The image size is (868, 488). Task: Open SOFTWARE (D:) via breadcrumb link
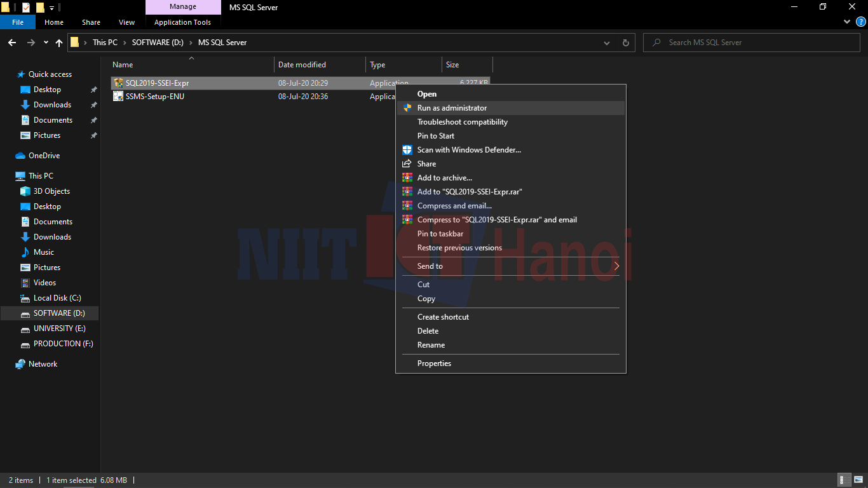[x=157, y=43]
